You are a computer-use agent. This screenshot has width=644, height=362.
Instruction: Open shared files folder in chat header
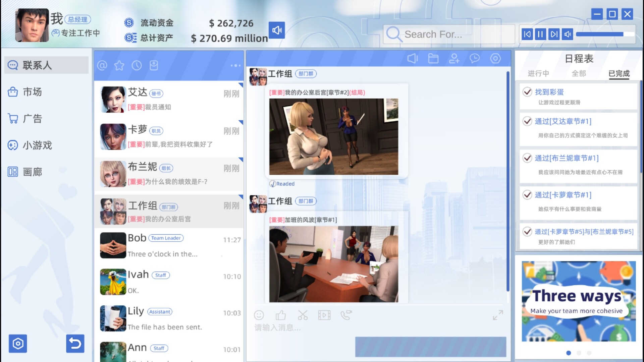pyautogui.click(x=433, y=58)
